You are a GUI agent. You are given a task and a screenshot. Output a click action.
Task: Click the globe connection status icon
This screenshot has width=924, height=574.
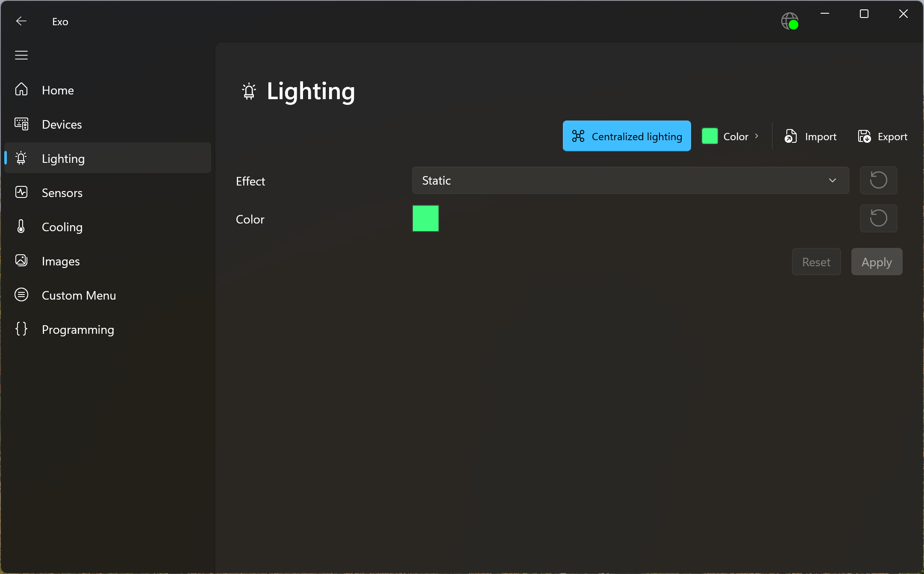coord(789,21)
